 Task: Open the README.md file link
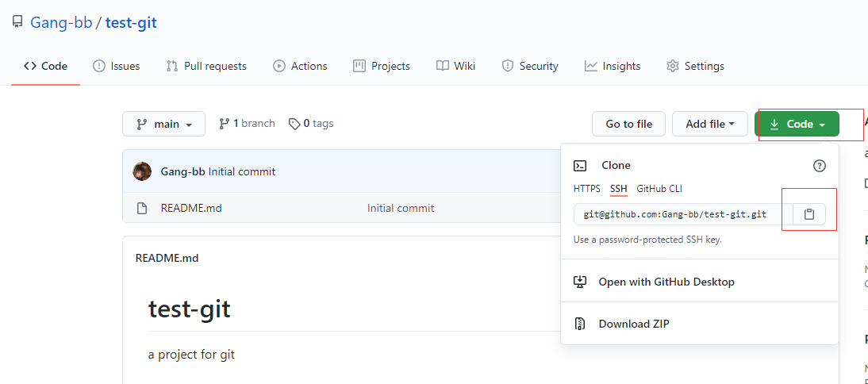pos(191,209)
